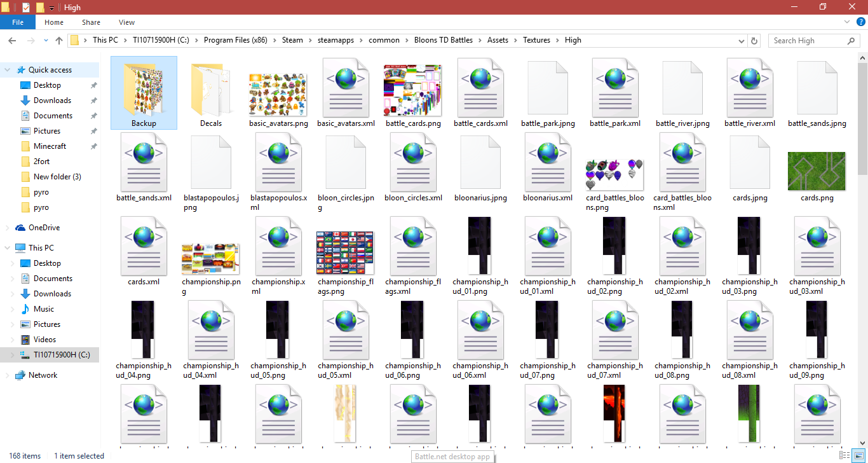Open the Home ribbon tab
The width and height of the screenshot is (868, 463).
(54, 22)
